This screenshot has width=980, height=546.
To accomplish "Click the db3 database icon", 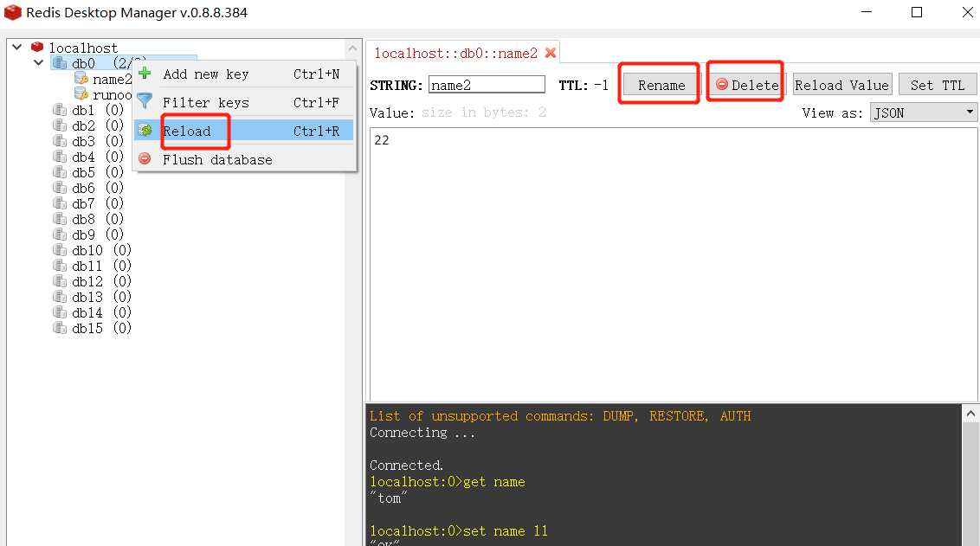I will point(60,141).
